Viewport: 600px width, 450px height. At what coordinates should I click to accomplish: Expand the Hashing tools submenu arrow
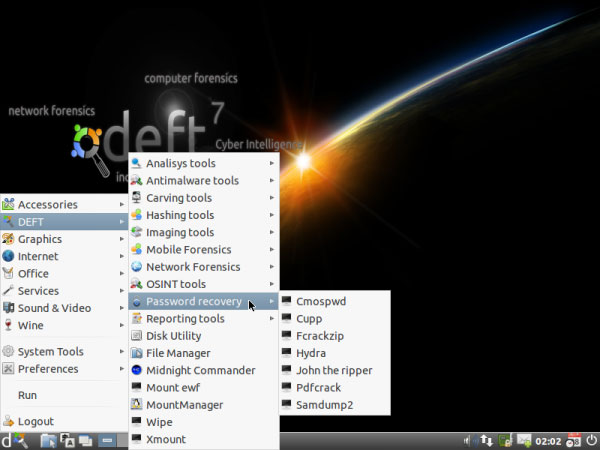click(272, 215)
